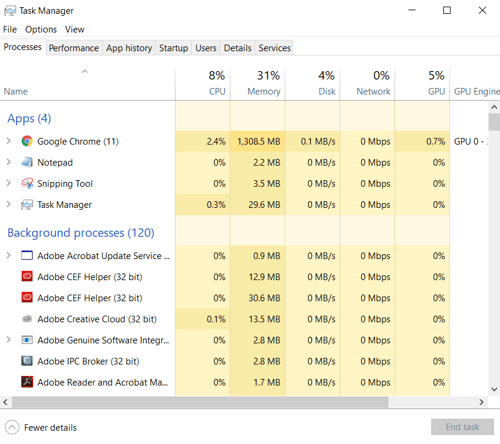This screenshot has height=444, width=500.
Task: Sort by the GPU column header
Action: (422, 83)
